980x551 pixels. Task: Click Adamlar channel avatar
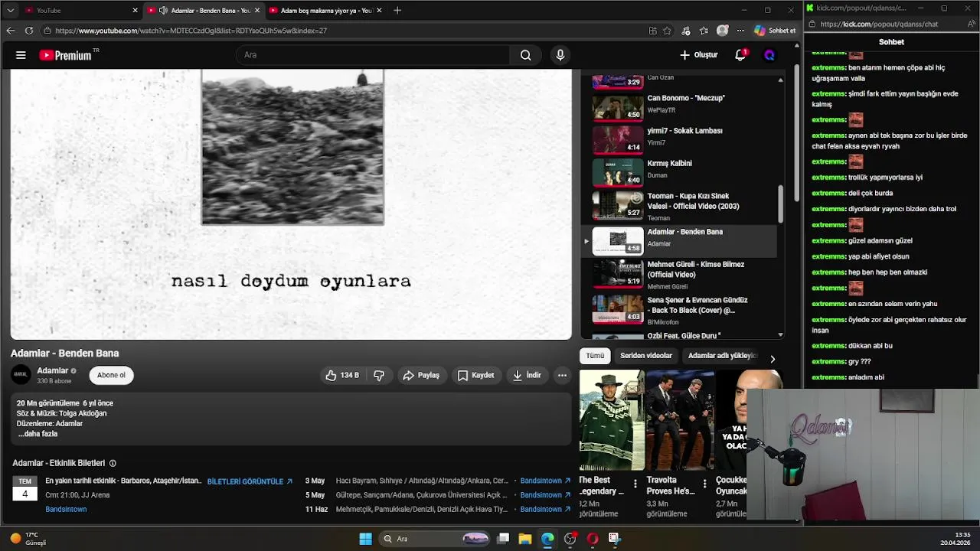[21, 375]
